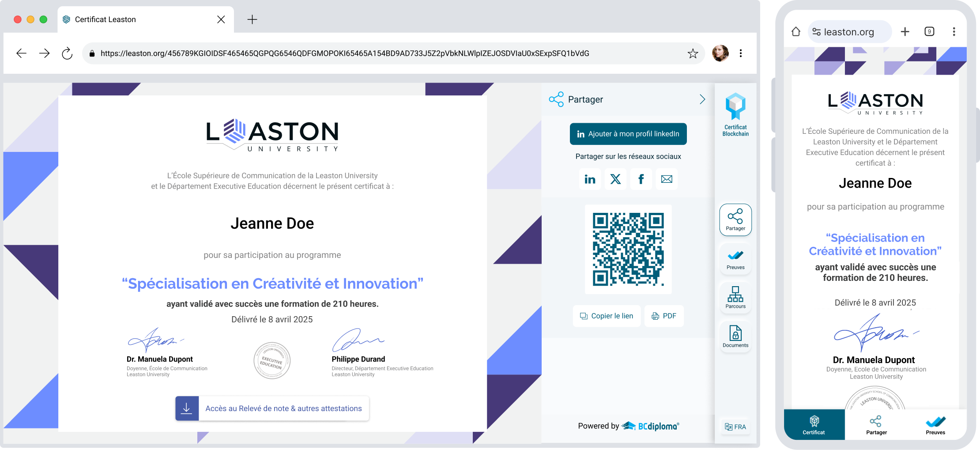The height and width of the screenshot is (450, 980).
Task: Click "Partager sur les réseaux sociaux" label
Action: 628,156
